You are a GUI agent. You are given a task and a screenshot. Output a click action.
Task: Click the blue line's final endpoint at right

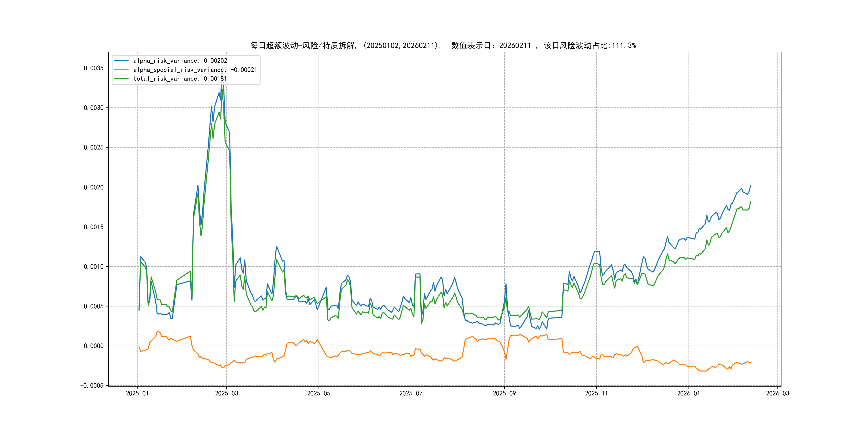750,185
